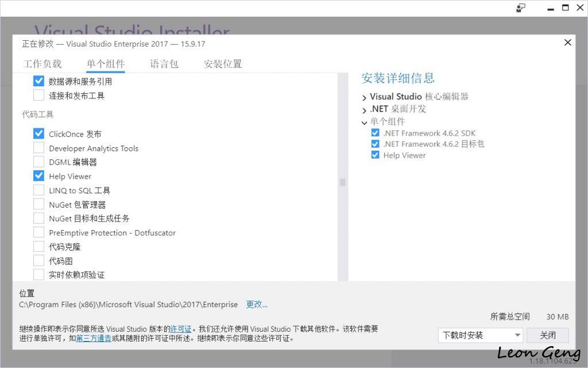The image size is (588, 368).
Task: Uncheck Help Viewer in installation details
Action: click(x=375, y=155)
